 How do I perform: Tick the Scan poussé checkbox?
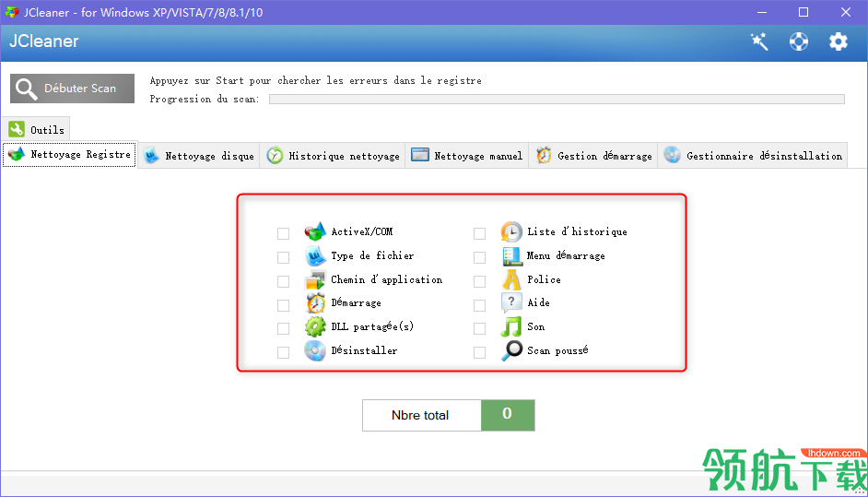point(479,352)
